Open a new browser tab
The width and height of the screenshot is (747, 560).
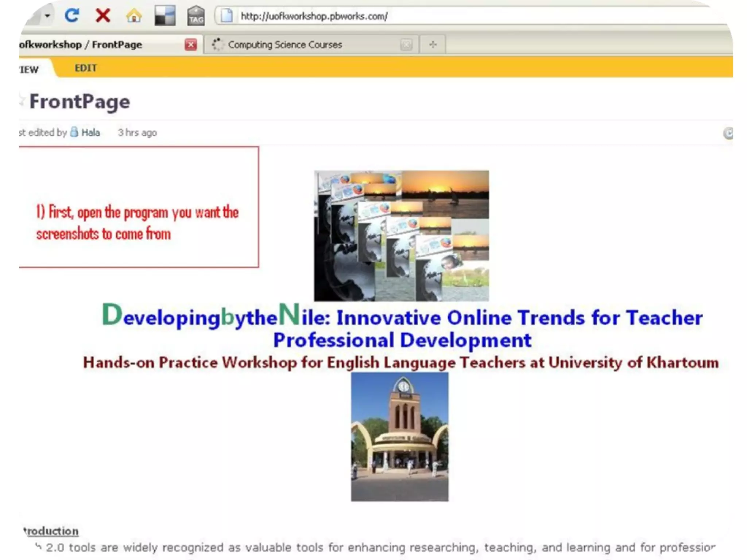click(x=433, y=45)
